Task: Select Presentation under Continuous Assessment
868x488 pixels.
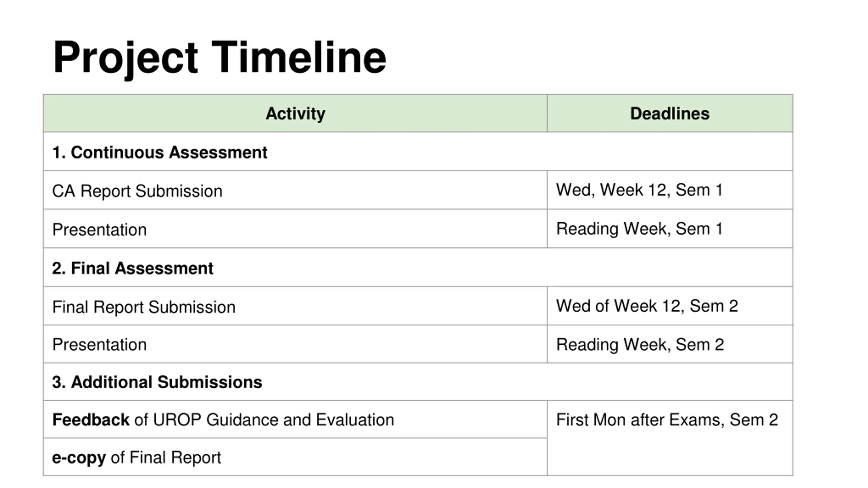Action: coord(295,229)
